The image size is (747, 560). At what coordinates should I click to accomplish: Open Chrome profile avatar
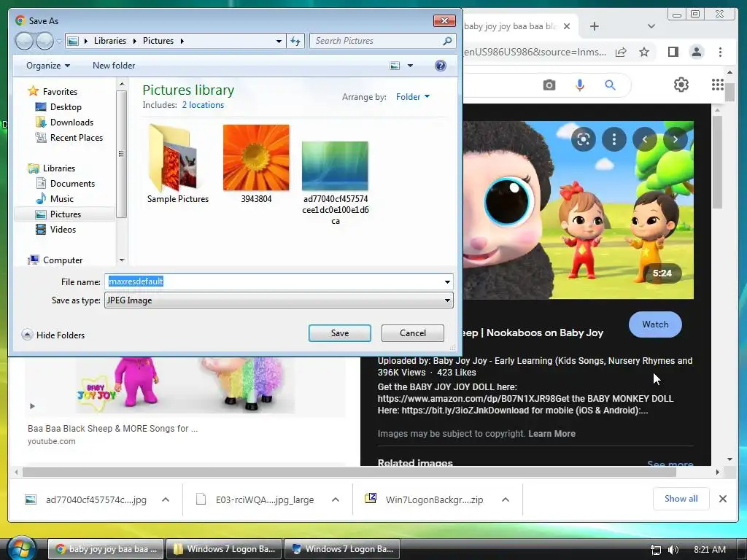pos(697,52)
